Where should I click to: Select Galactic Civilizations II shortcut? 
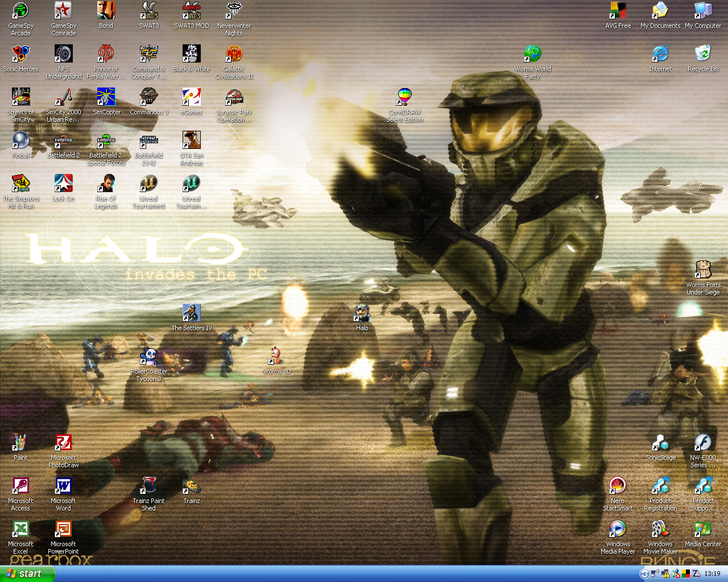point(234,62)
